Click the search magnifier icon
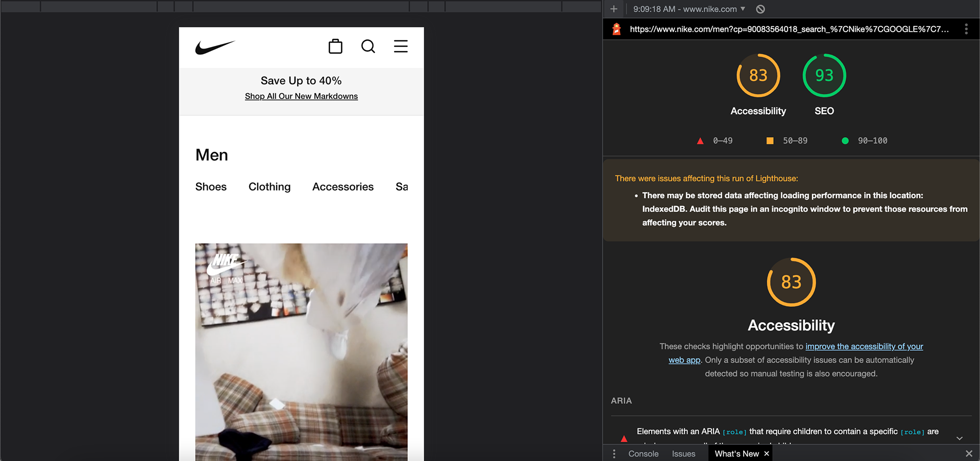 coord(368,46)
